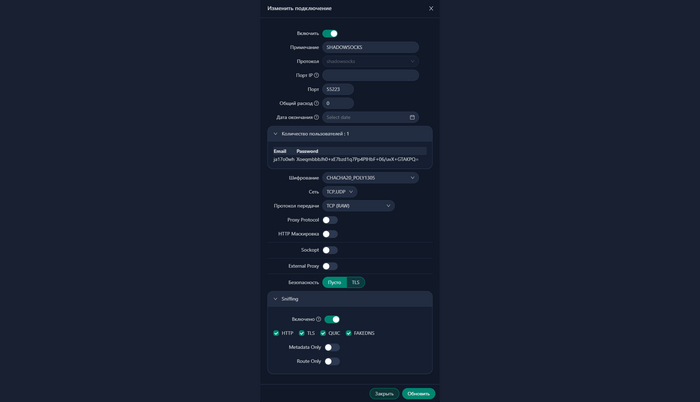Edit the Примечание field SHADOWSOCKS
This screenshot has width=700, height=402.
(371, 47)
